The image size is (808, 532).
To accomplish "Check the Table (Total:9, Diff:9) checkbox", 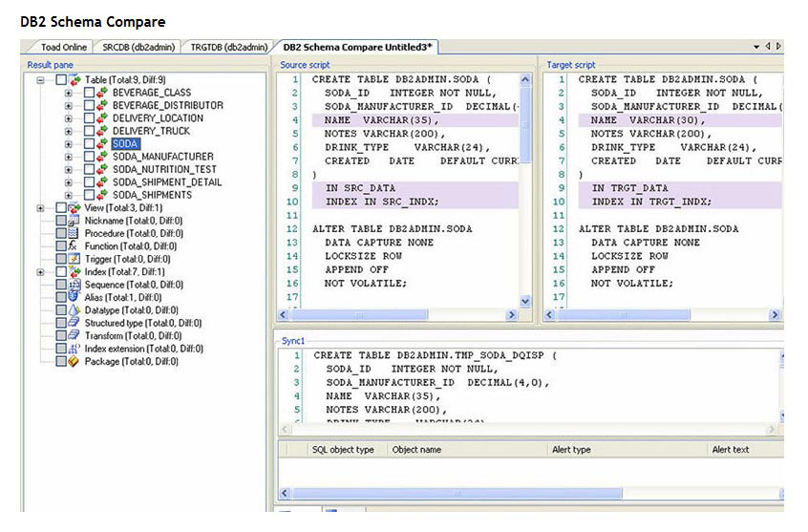I will 61,80.
